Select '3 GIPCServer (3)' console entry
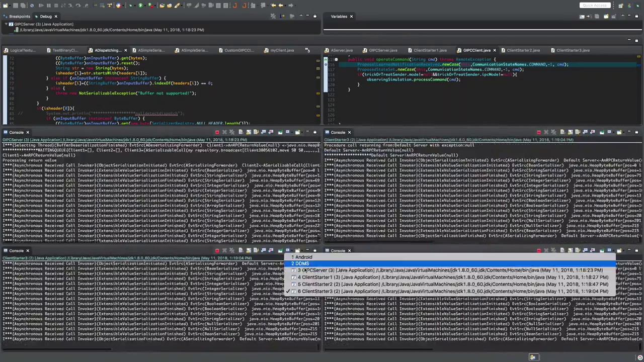644x362 pixels. click(450, 270)
